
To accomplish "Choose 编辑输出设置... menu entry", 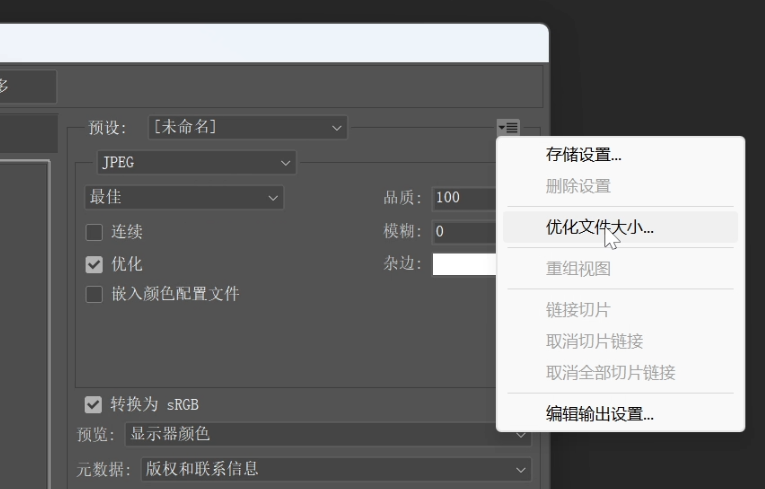I will pos(599,414).
